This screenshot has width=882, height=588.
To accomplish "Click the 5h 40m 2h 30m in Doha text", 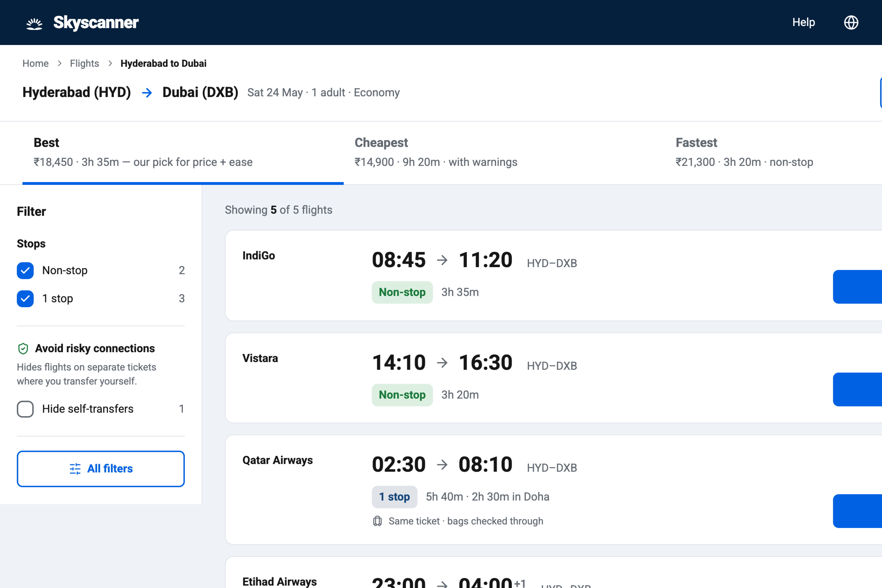I will click(487, 497).
